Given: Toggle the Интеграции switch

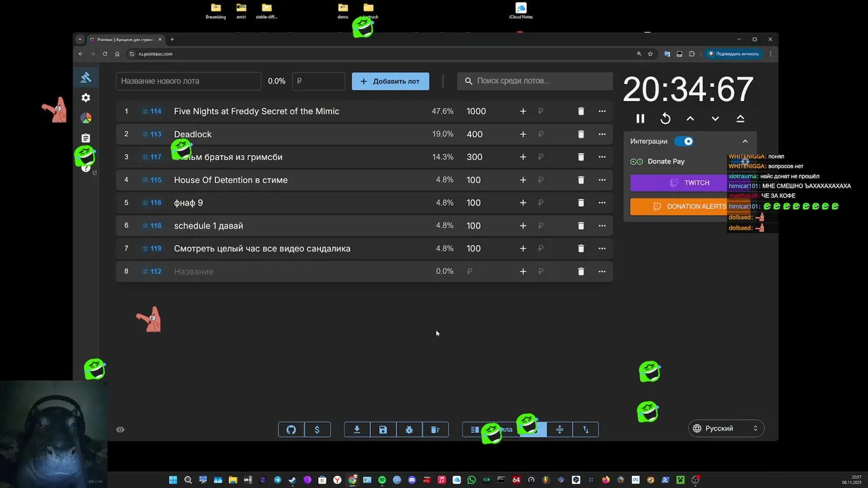Looking at the screenshot, I should pos(684,142).
